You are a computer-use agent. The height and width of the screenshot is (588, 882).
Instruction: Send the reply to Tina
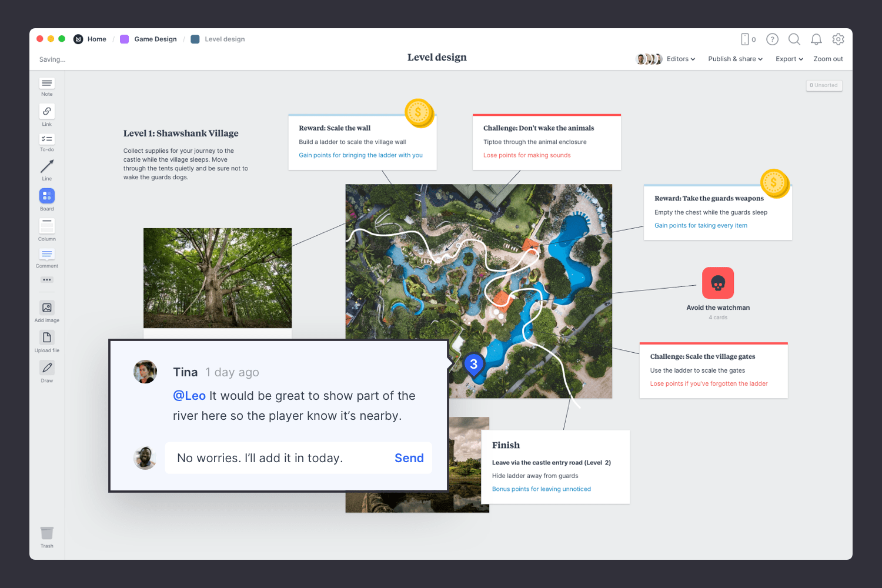(x=409, y=457)
